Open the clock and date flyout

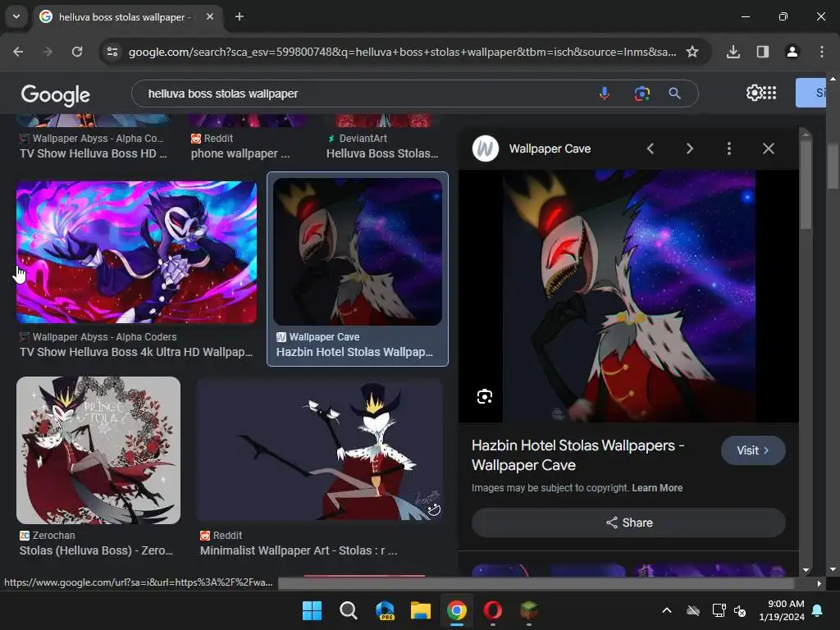pyautogui.click(x=782, y=610)
